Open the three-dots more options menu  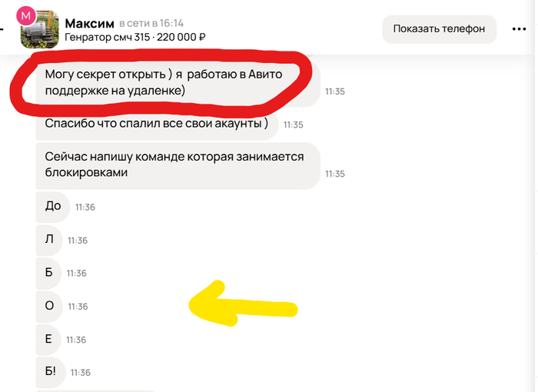pos(519,29)
